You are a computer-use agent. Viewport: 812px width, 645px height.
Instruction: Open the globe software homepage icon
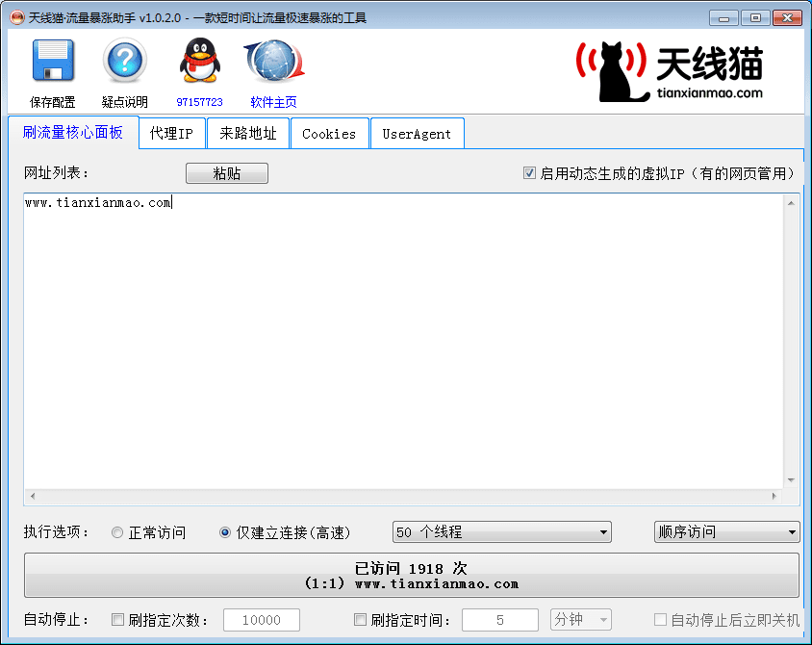(274, 60)
